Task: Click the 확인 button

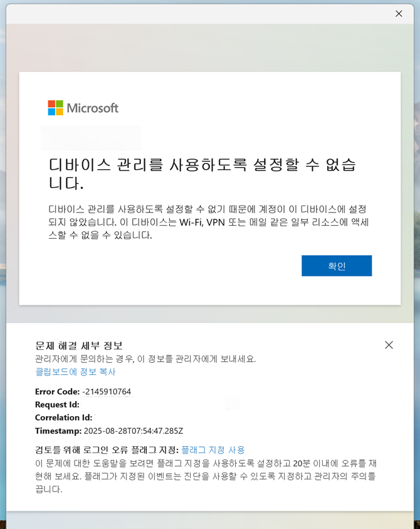Action: click(x=337, y=266)
